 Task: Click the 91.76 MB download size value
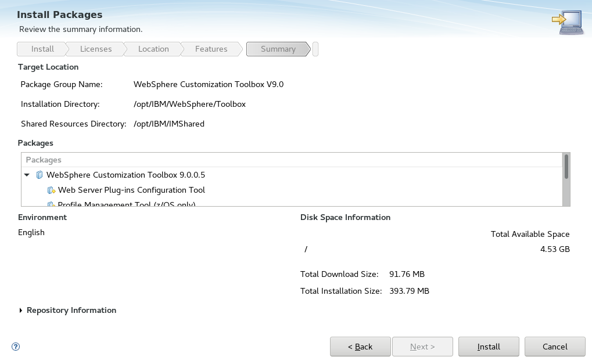point(407,274)
